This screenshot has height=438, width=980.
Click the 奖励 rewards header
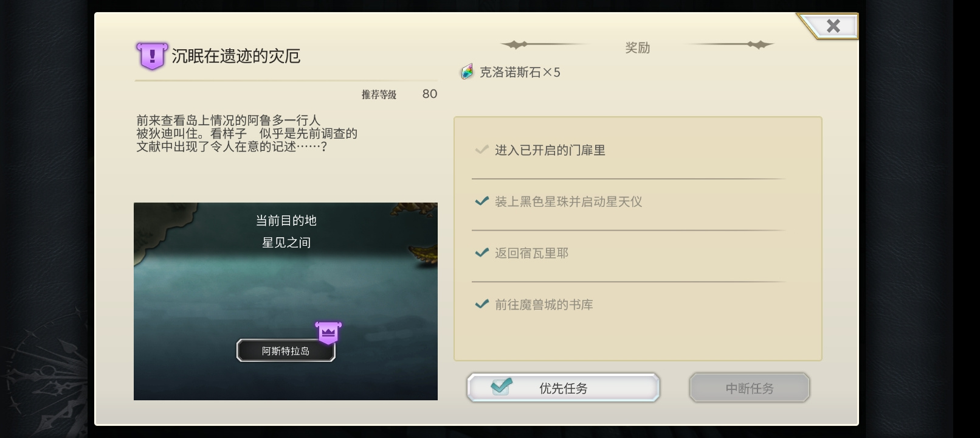[x=638, y=47]
